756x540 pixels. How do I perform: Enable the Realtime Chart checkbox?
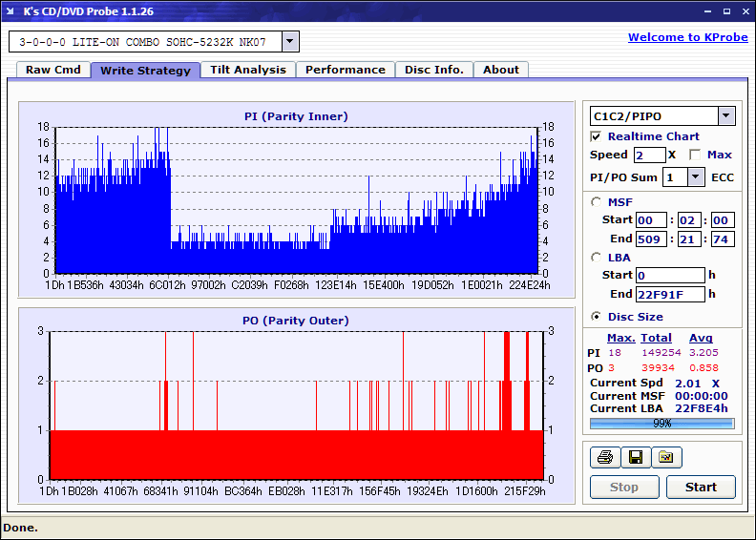[x=597, y=136]
